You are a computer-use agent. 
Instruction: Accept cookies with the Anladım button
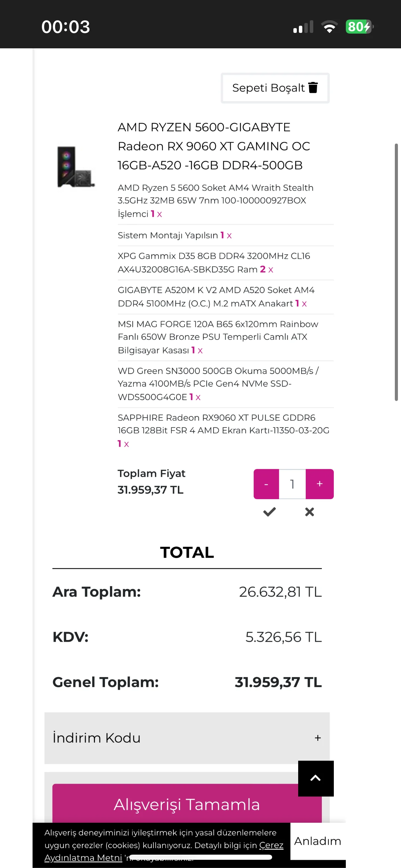click(318, 841)
